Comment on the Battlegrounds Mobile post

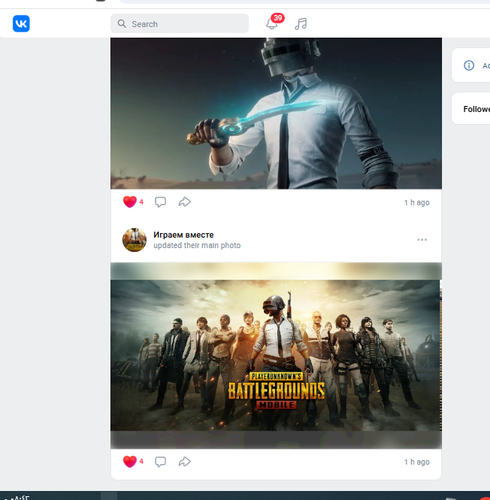click(160, 462)
